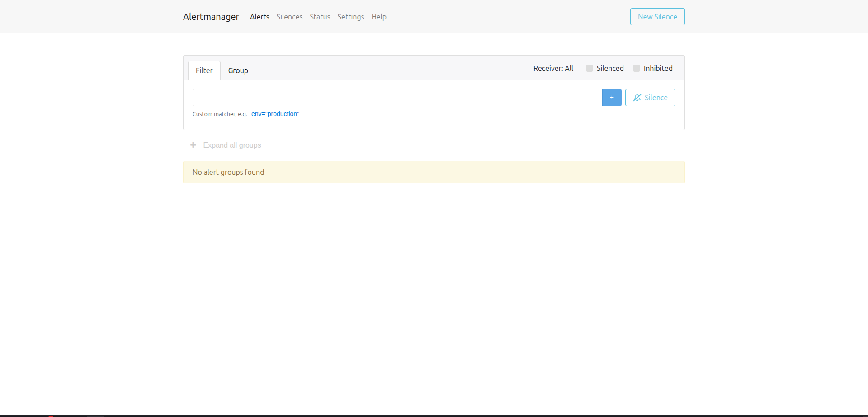Click the New Silence button
Image resolution: width=868 pixels, height=417 pixels.
657,17
